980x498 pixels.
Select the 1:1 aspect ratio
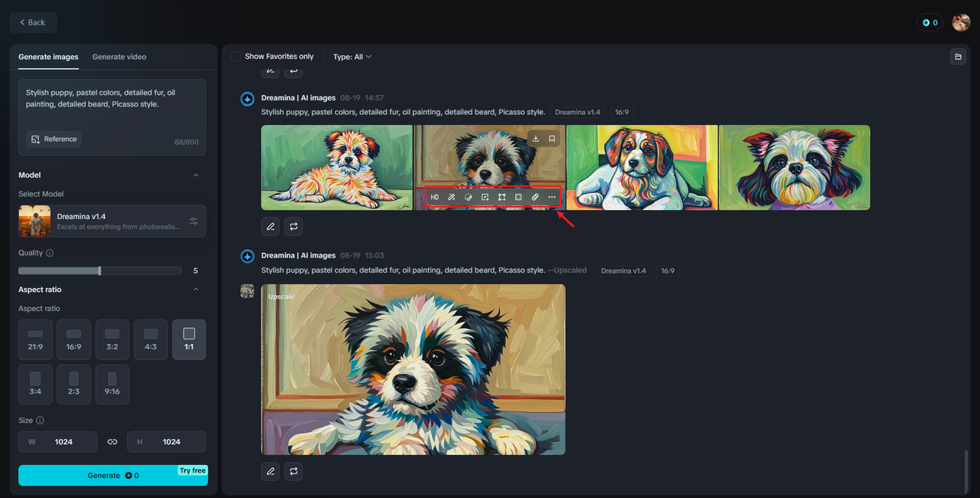[189, 339]
